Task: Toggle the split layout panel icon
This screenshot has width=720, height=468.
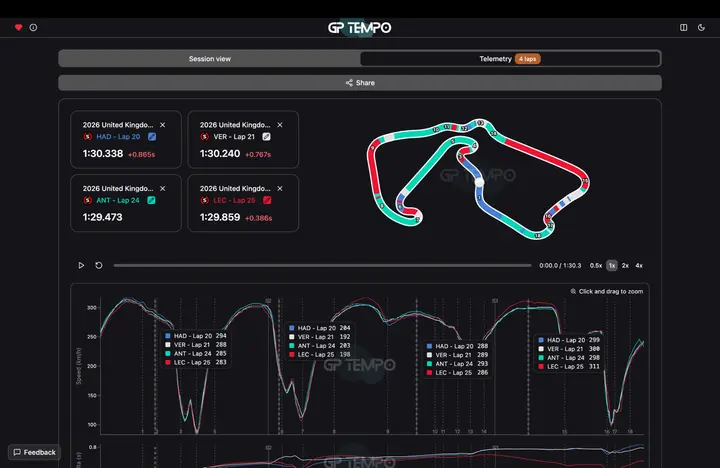Action: (x=683, y=28)
